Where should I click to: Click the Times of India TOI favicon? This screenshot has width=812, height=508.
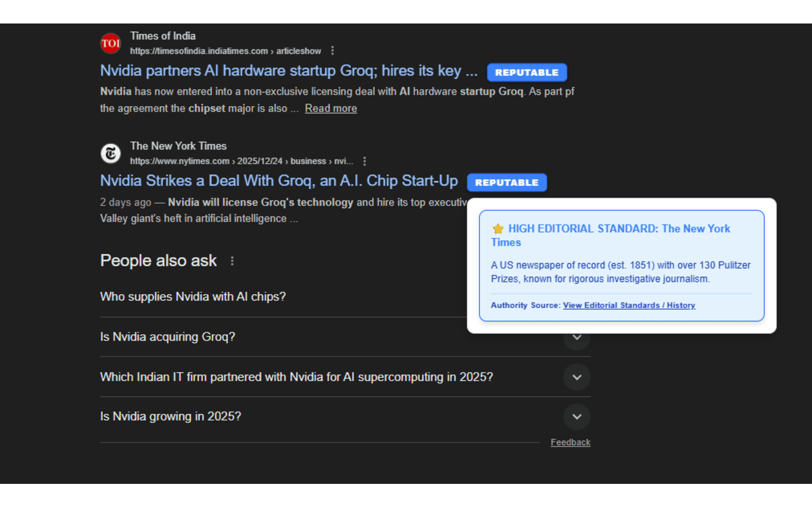point(110,43)
